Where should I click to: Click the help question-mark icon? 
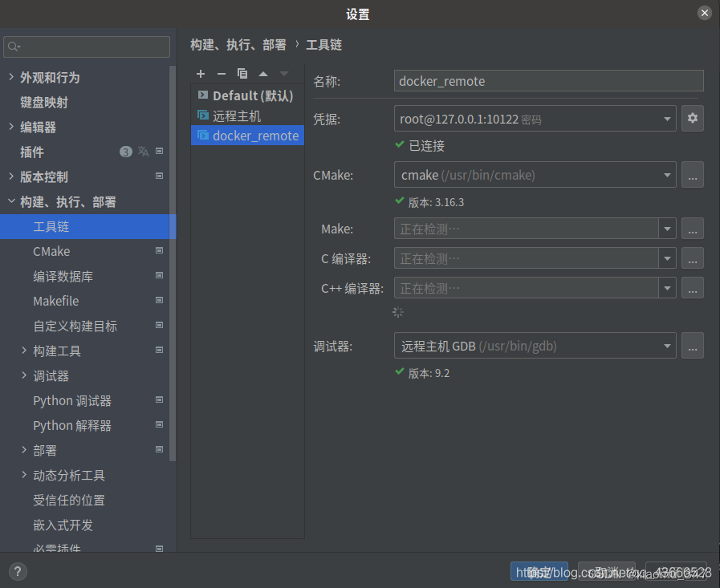(18, 571)
